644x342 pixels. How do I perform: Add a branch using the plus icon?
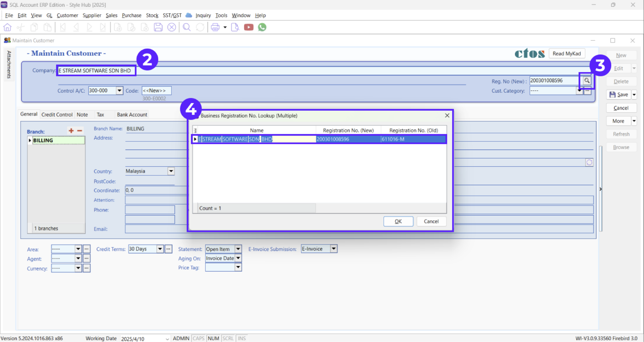(72, 130)
